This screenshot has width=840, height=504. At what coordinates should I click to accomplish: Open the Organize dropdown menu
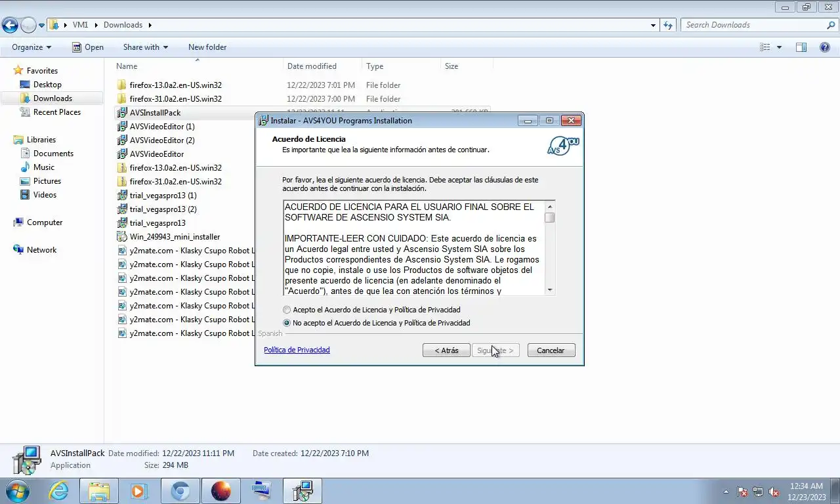pyautogui.click(x=31, y=47)
